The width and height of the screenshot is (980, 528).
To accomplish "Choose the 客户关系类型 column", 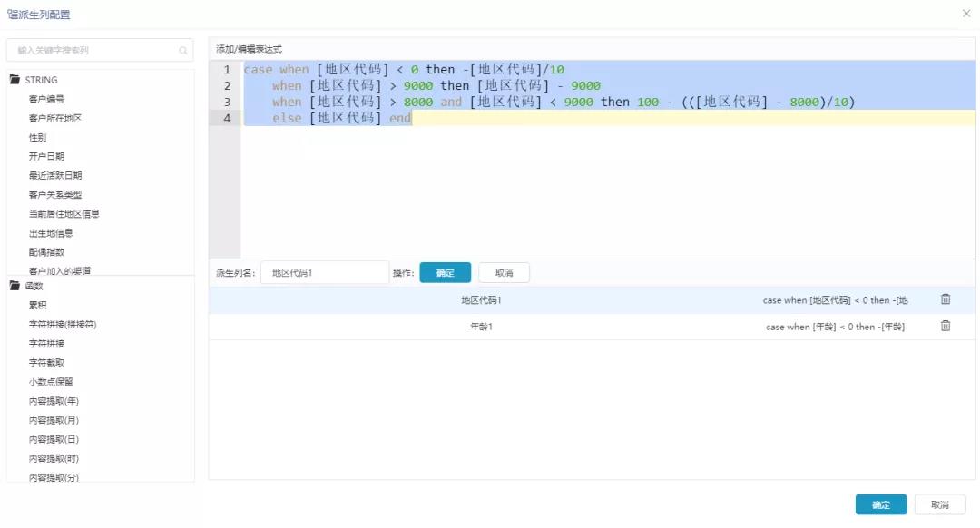I will tap(55, 195).
